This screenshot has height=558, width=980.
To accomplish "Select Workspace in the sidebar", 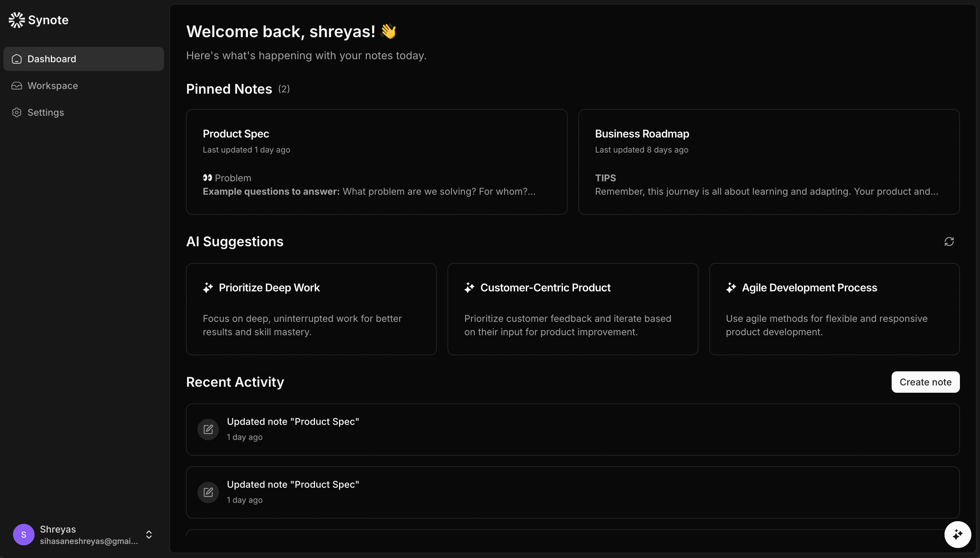I will [53, 85].
